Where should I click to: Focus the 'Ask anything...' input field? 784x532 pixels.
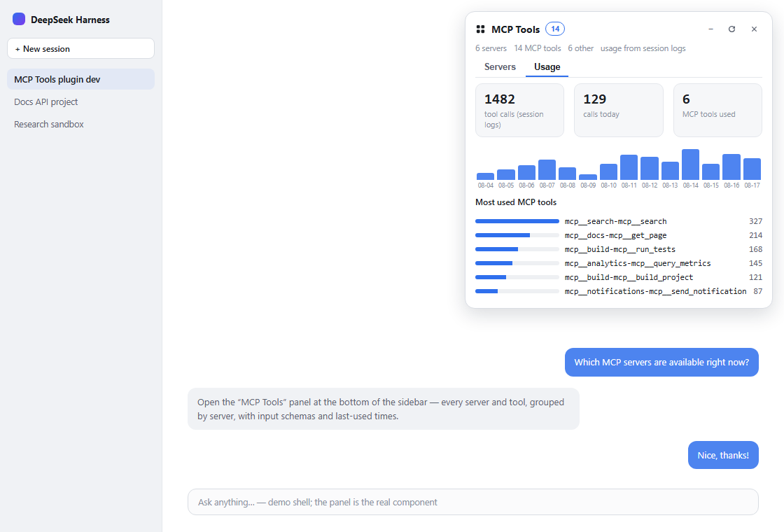coord(473,502)
